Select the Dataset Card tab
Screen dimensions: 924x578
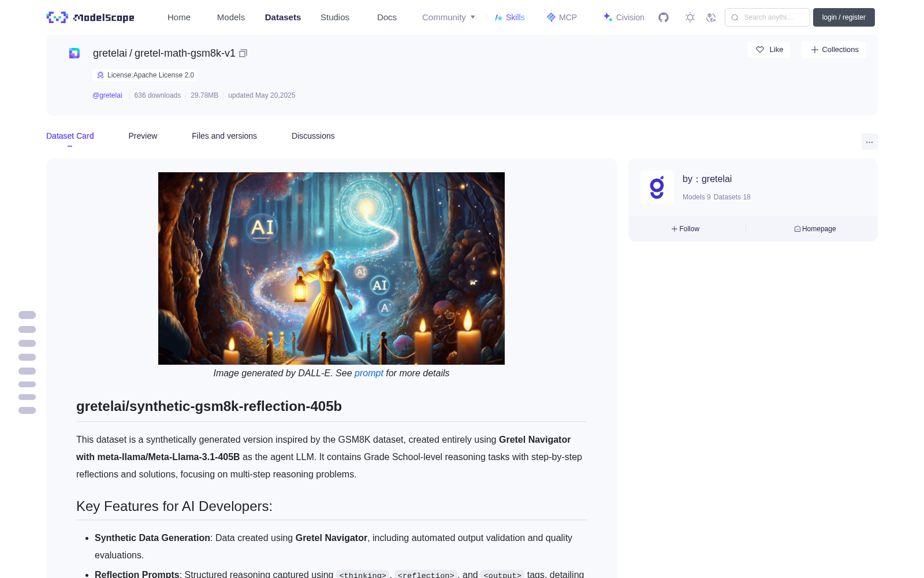(x=70, y=136)
